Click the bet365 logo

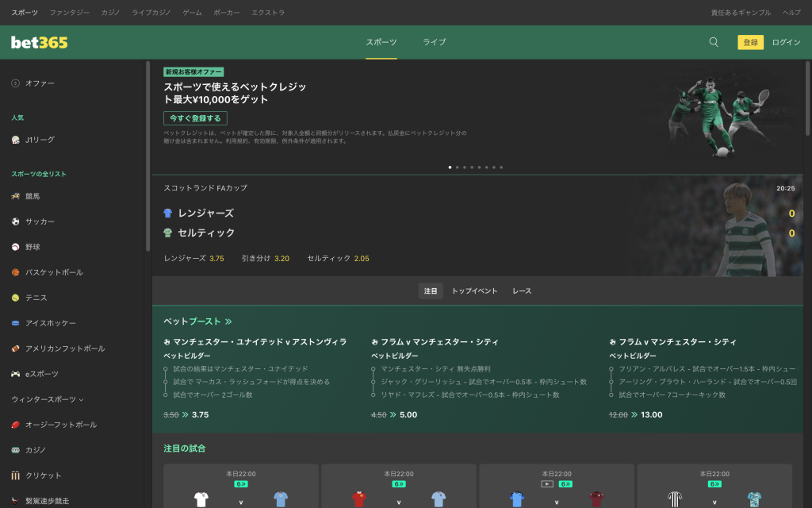pyautogui.click(x=40, y=43)
